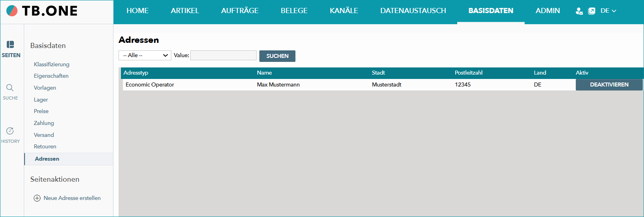Open Vorlagen in Basisdaten list
644x217 pixels.
pyautogui.click(x=45, y=88)
